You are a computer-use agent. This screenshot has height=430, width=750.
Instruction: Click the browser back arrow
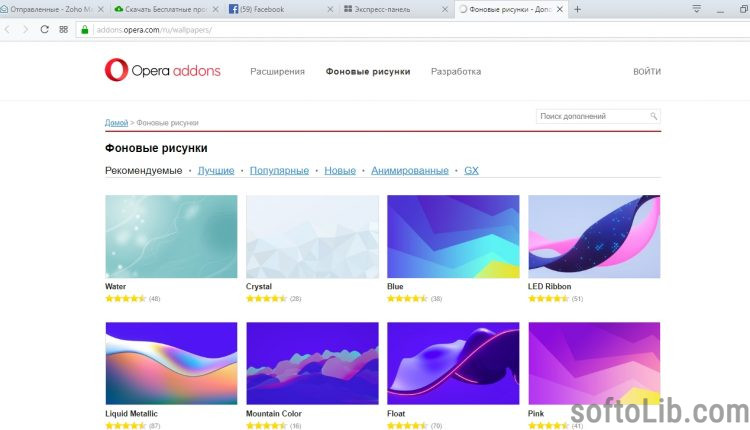click(8, 30)
